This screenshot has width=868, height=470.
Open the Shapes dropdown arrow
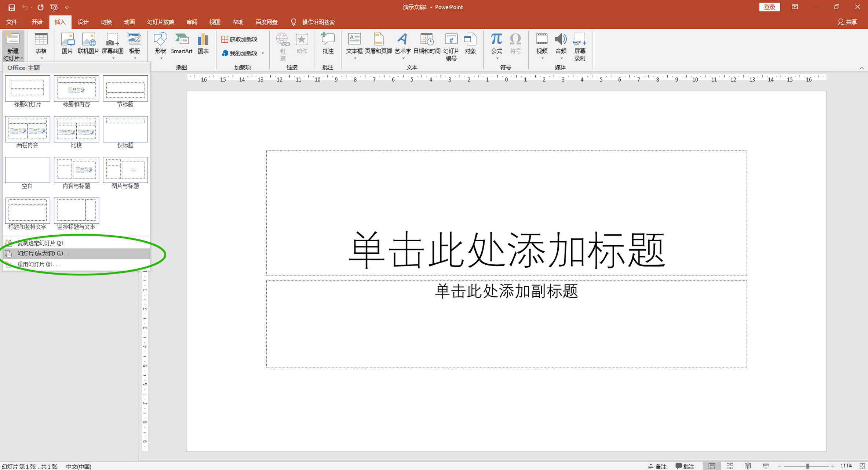coord(160,57)
